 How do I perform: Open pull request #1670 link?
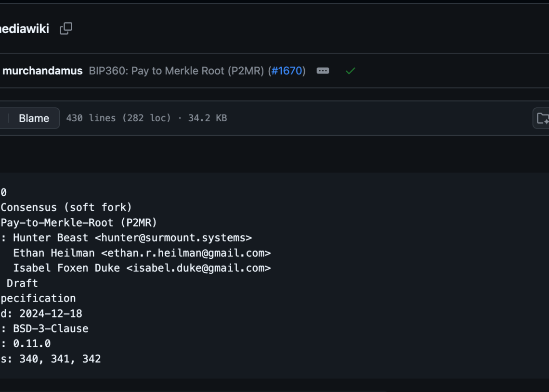[x=287, y=71]
